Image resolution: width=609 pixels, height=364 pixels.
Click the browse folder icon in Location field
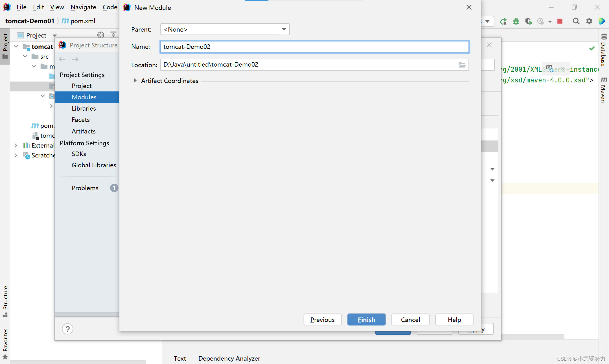tap(462, 65)
